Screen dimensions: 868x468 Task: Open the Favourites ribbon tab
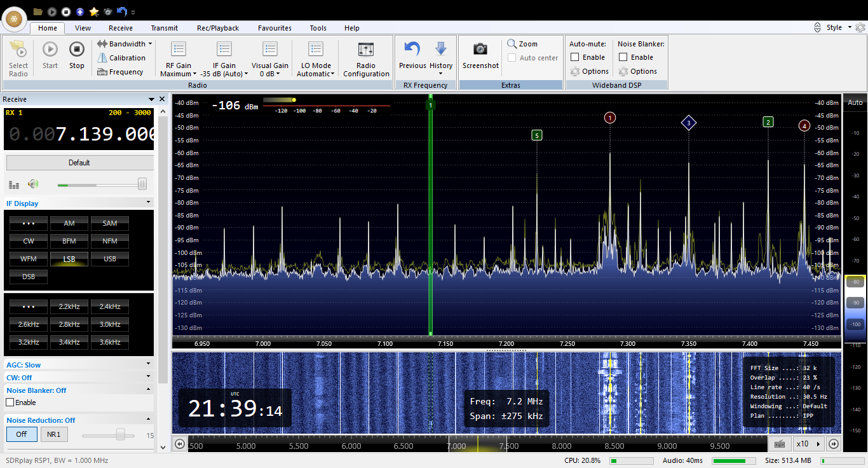pyautogui.click(x=275, y=28)
